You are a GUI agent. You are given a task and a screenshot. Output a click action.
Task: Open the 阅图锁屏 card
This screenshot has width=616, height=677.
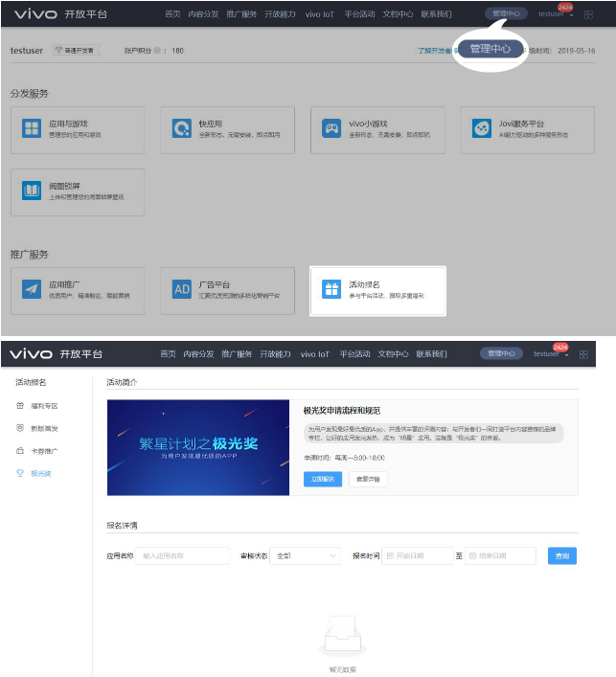[x=78, y=192]
